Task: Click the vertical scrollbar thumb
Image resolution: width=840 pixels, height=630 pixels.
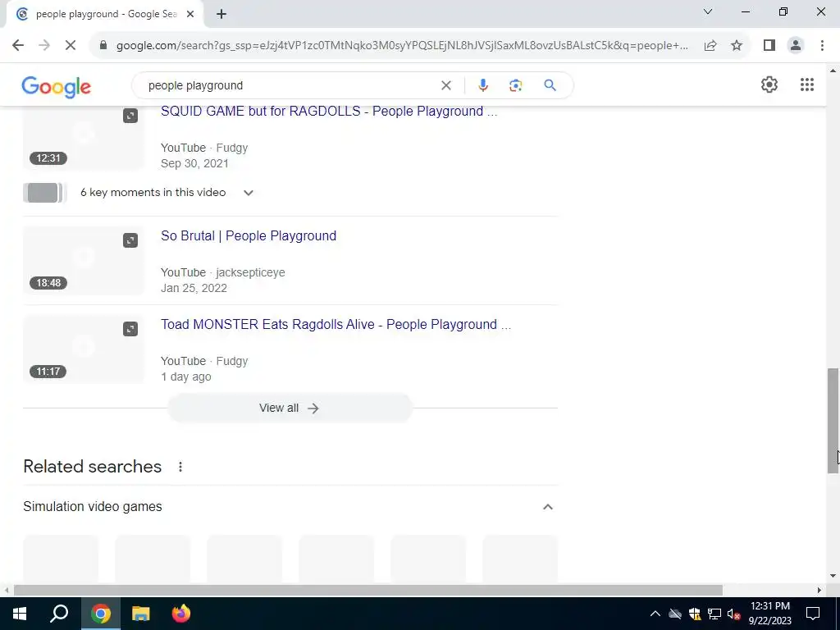Action: [833, 421]
